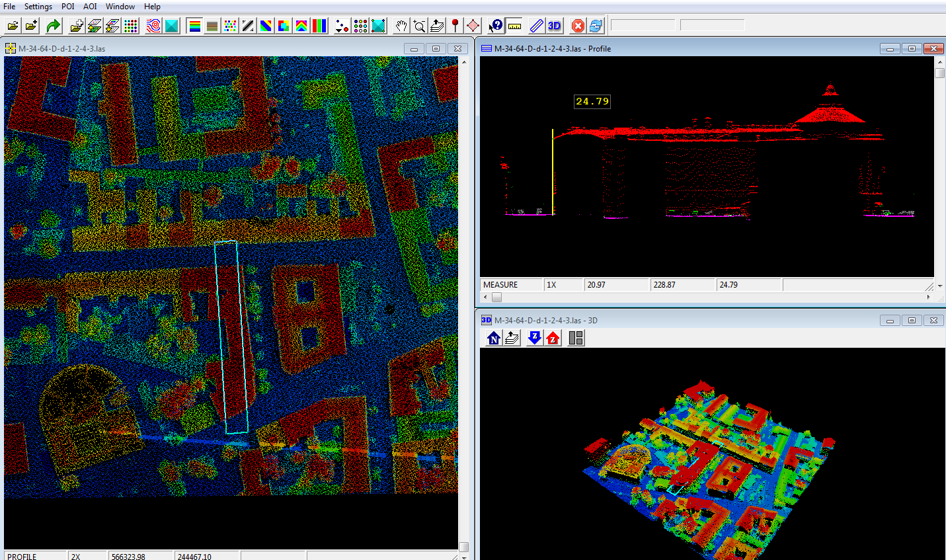Viewport: 946px width, 560px height.
Task: Maximize the 3D window
Action: 912,321
